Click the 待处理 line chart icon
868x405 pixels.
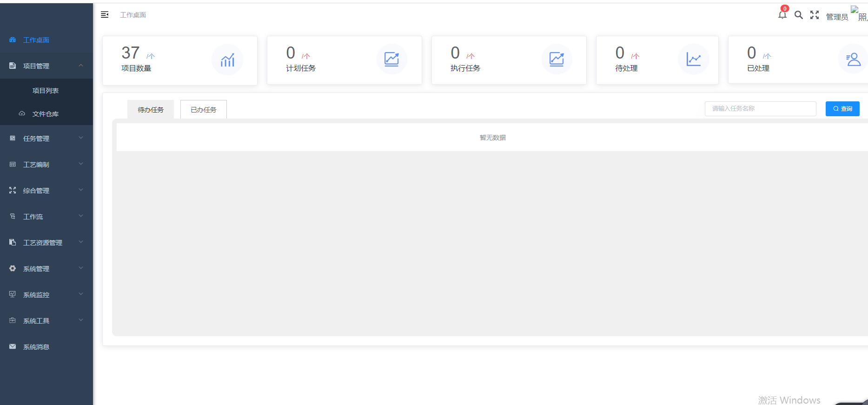(694, 59)
